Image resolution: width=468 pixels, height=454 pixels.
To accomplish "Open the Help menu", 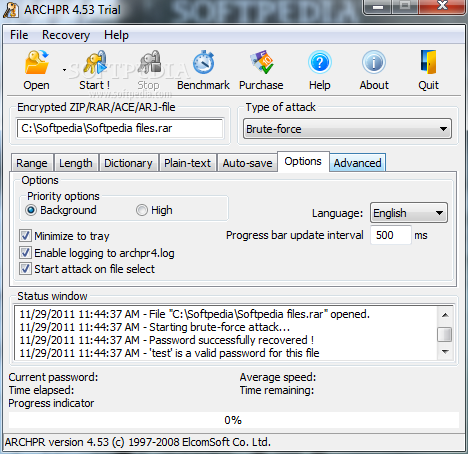I will [116, 35].
